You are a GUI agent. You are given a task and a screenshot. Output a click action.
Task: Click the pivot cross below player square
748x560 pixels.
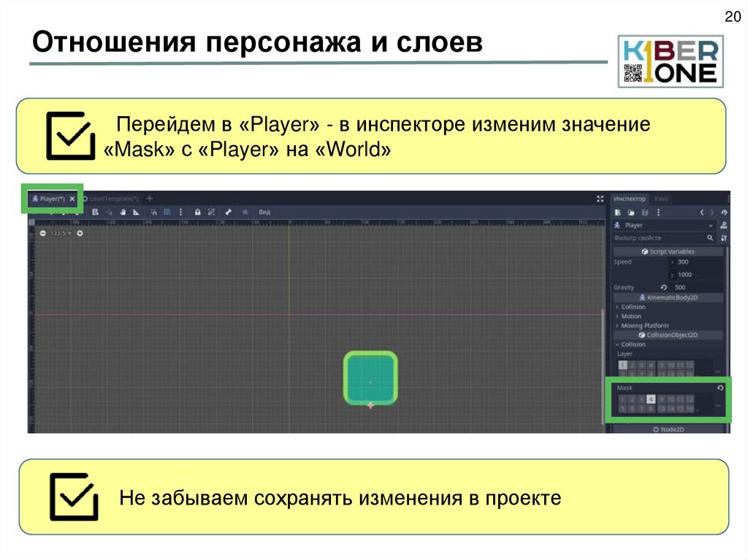click(x=370, y=405)
